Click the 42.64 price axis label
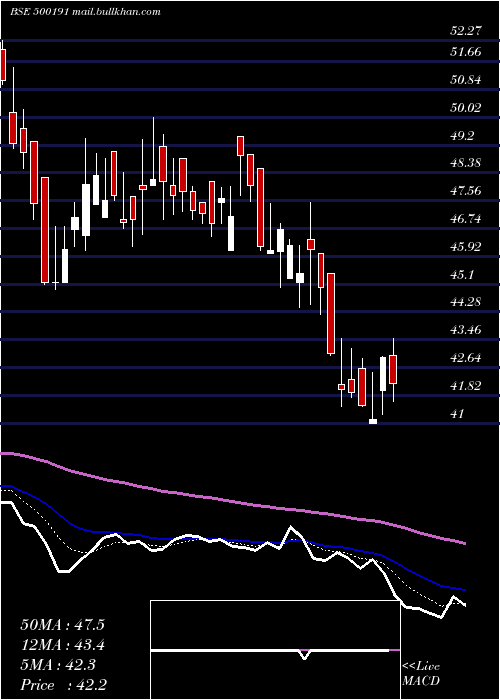 (x=466, y=358)
